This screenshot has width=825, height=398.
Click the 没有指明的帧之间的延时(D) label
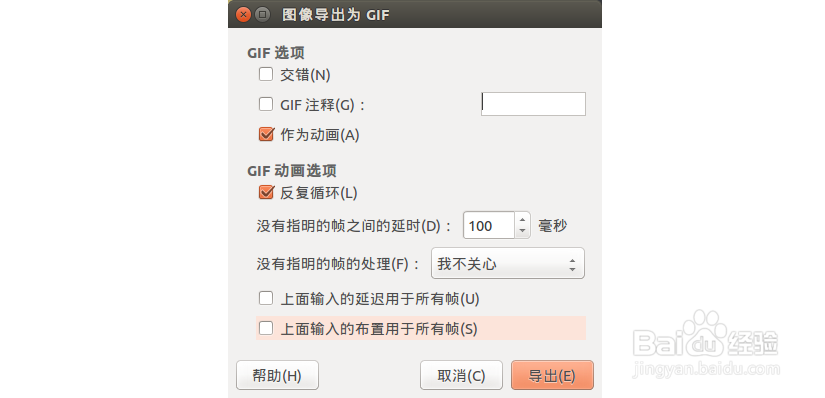[355, 226]
